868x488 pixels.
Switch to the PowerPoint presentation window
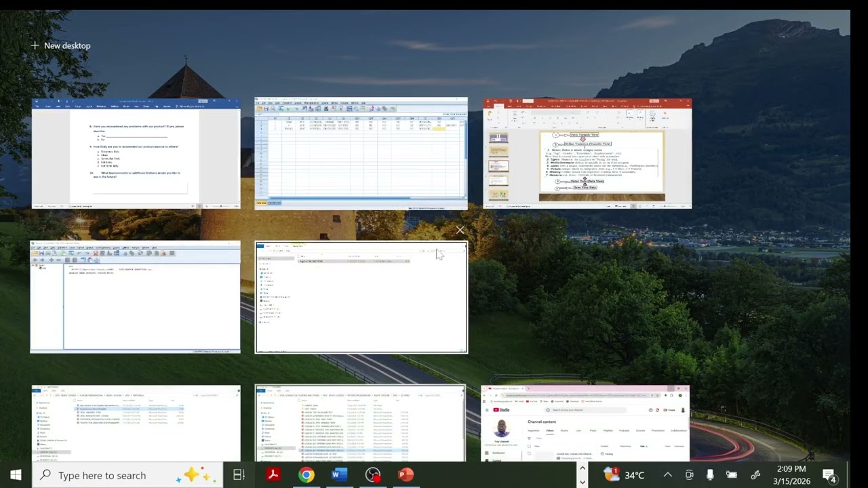[587, 153]
